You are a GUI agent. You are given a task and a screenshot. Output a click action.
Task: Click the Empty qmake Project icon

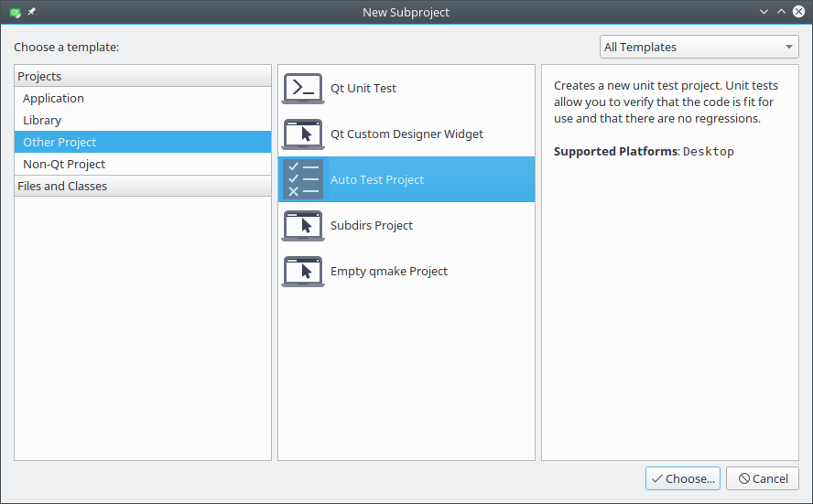pos(303,272)
